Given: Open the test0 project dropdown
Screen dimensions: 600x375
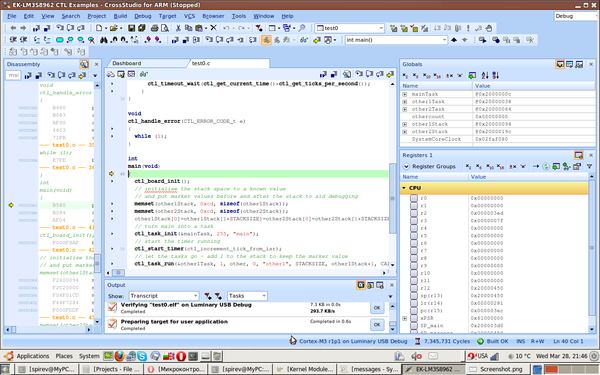Looking at the screenshot, I should coord(381,28).
